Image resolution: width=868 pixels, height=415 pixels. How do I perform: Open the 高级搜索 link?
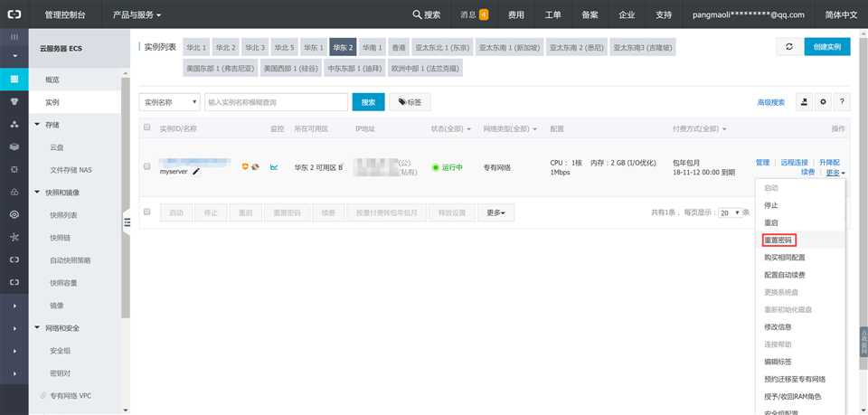tap(770, 102)
